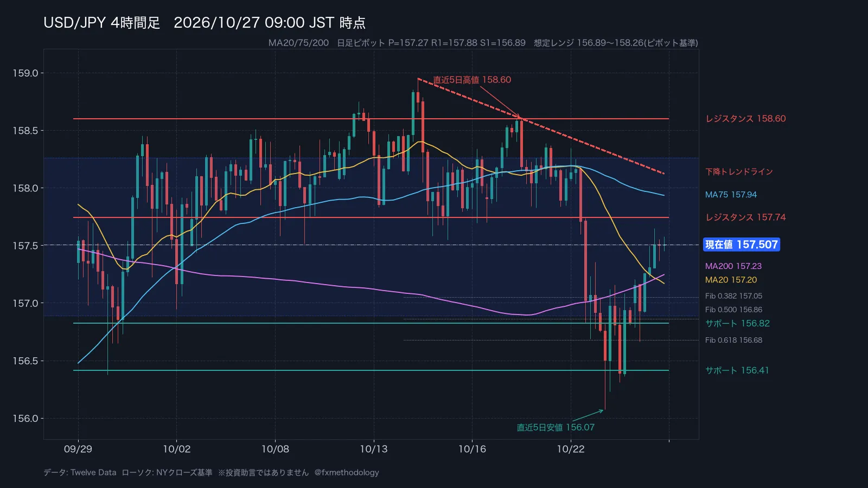Click the 下降トレンドライン label

tap(739, 172)
